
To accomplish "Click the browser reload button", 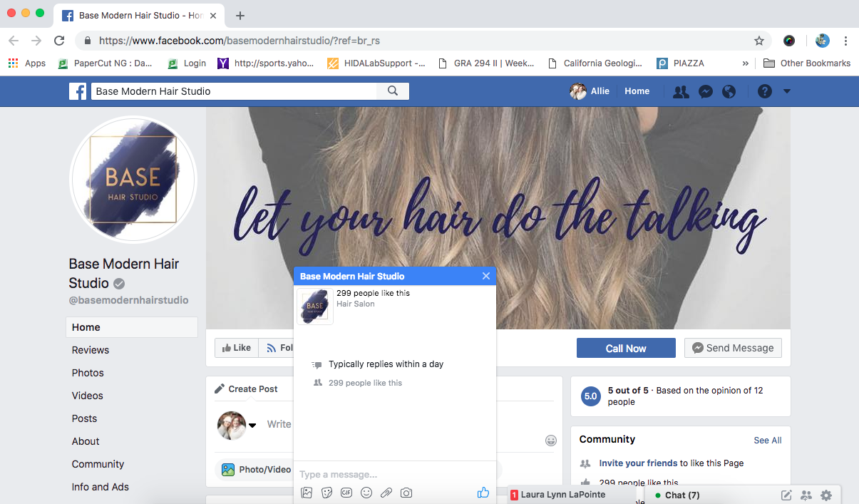I will pos(59,41).
